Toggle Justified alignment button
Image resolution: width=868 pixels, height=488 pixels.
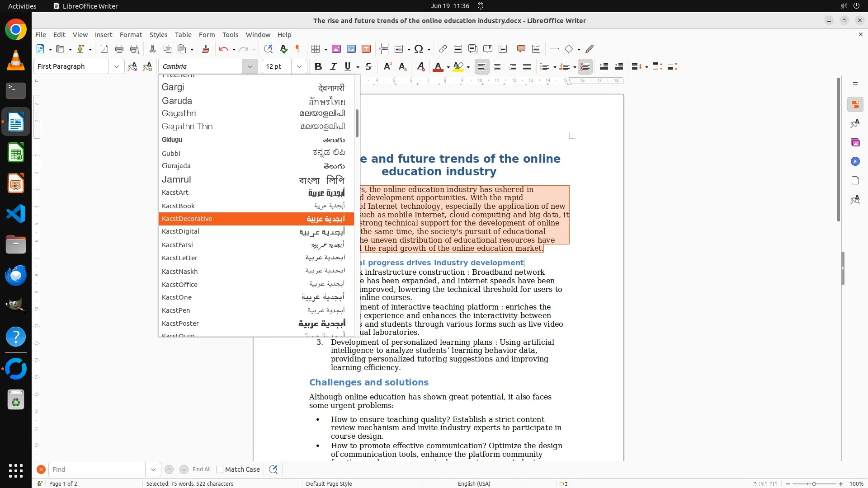click(x=527, y=66)
